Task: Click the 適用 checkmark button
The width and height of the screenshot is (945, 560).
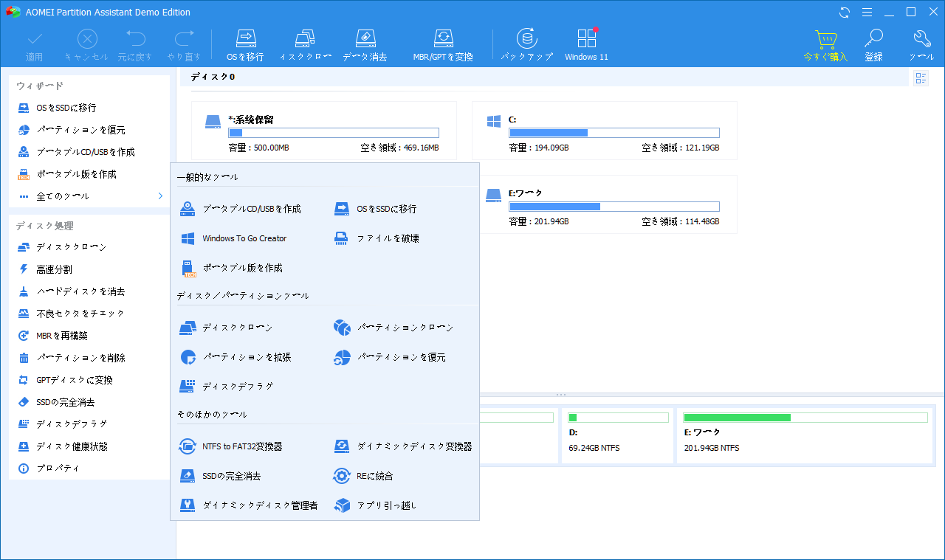Action: pos(35,45)
